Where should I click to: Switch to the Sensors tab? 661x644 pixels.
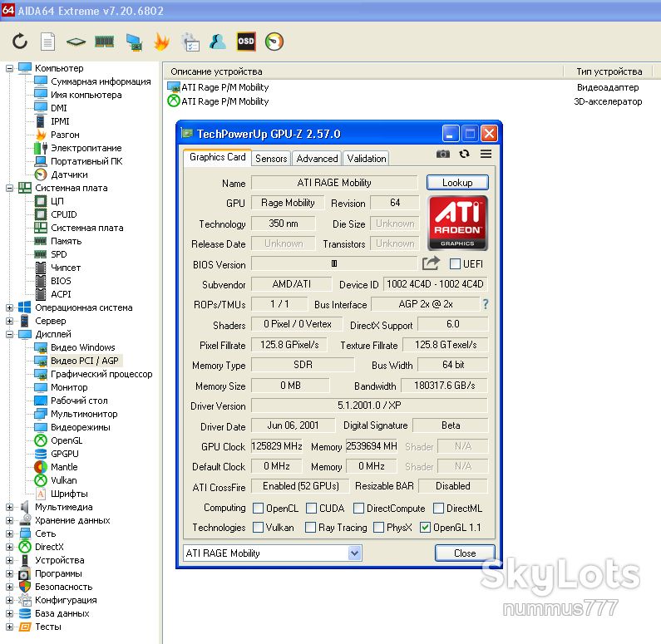[x=271, y=159]
